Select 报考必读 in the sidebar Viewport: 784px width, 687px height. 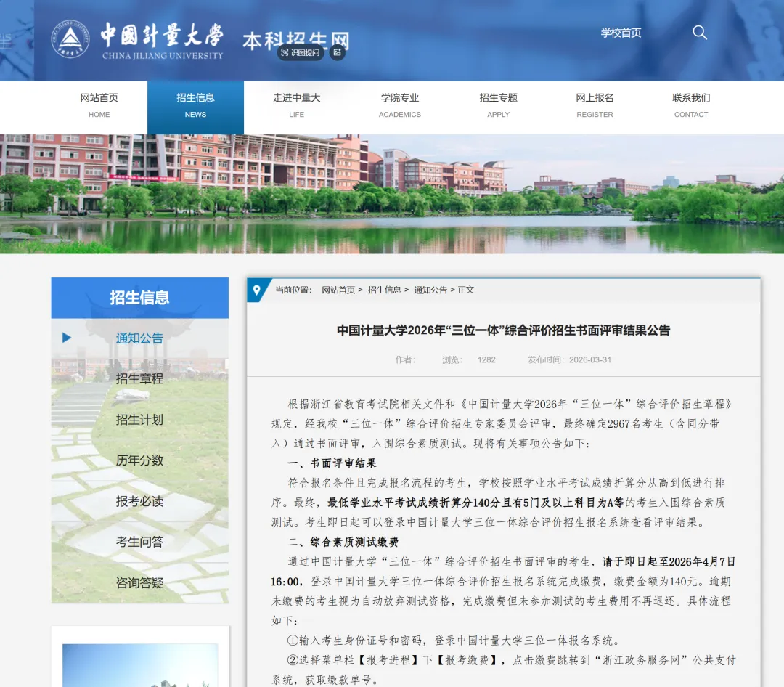(x=139, y=501)
